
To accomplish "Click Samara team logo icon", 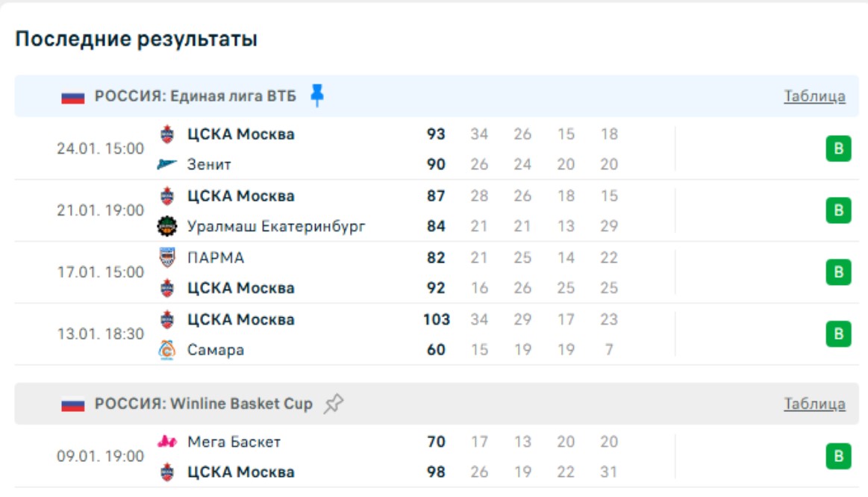I will 167,350.
